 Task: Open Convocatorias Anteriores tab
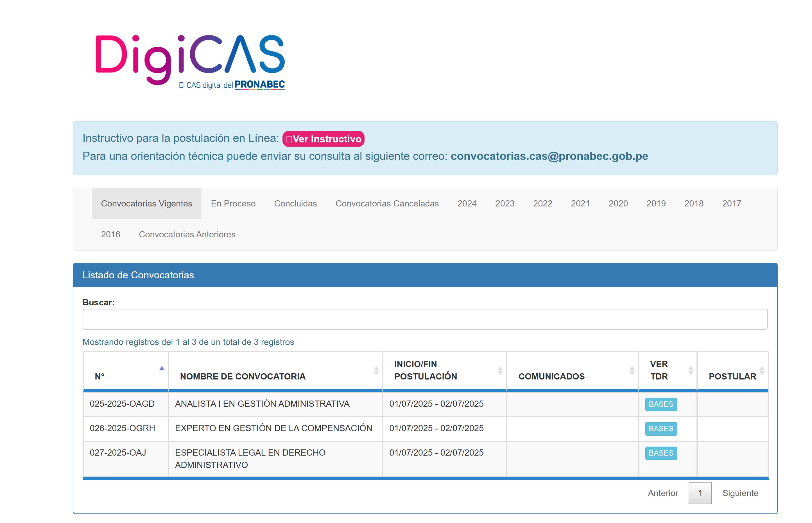pyautogui.click(x=187, y=234)
